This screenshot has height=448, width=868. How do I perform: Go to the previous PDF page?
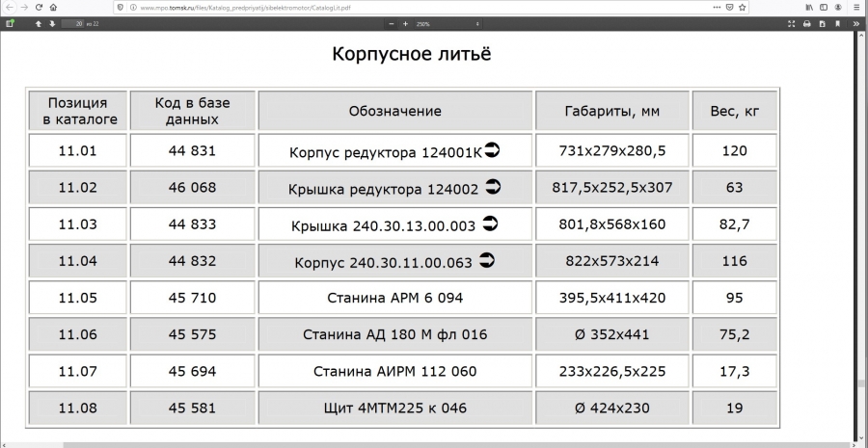40,23
